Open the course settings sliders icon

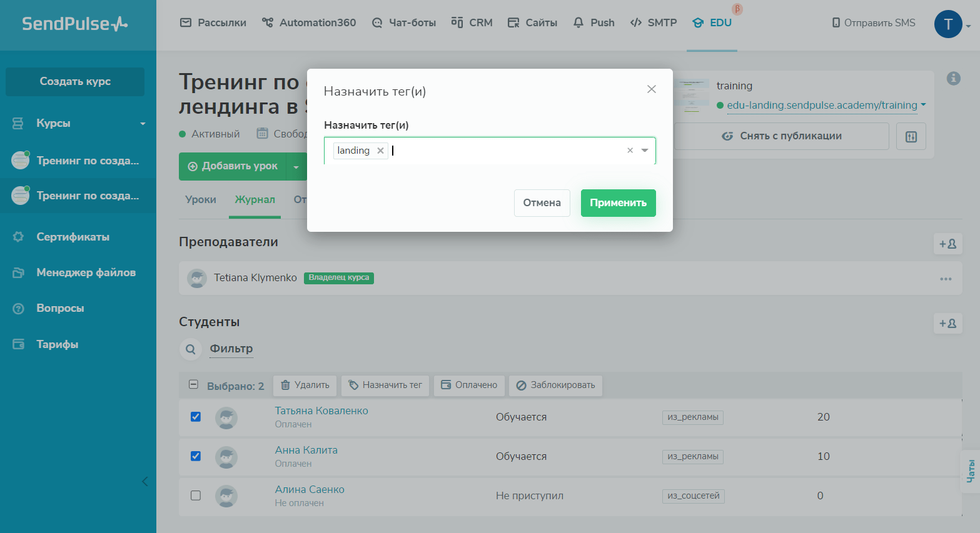coord(911,136)
